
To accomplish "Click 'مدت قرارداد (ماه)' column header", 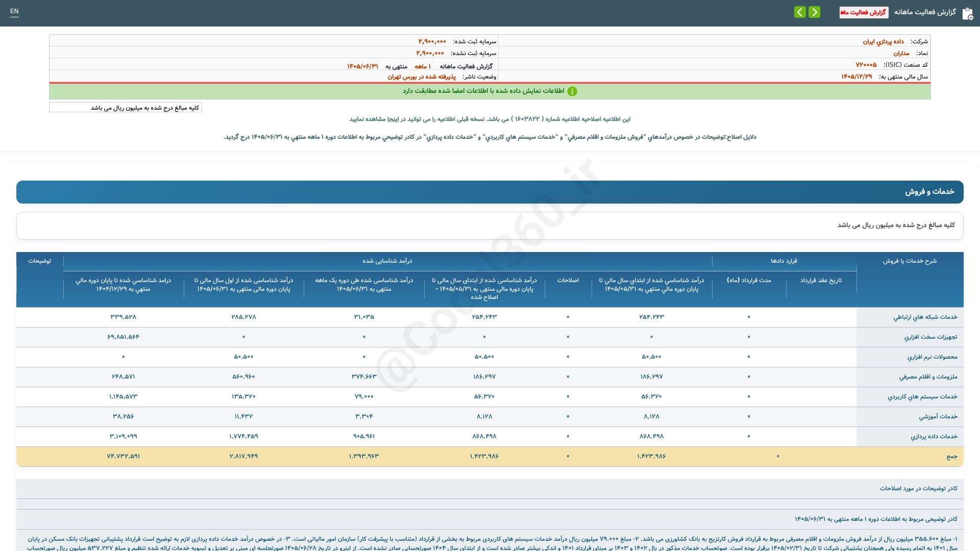I will [x=749, y=280].
